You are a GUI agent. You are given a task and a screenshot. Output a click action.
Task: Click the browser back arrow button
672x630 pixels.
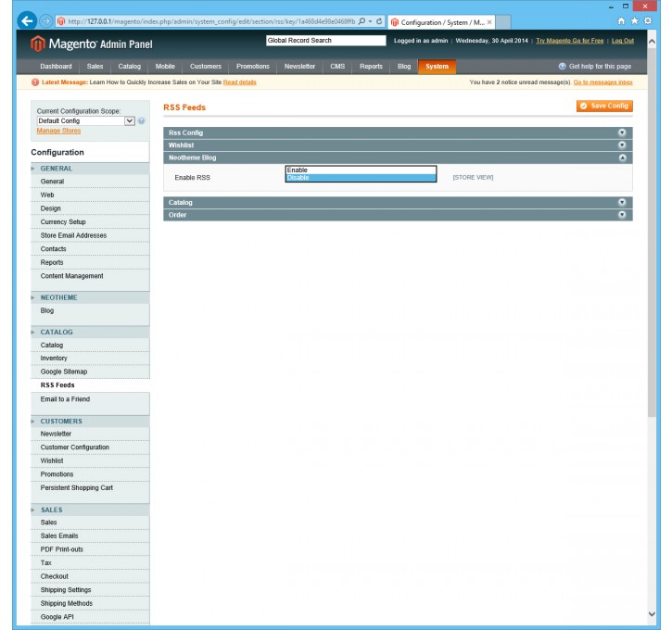pyautogui.click(x=27, y=21)
